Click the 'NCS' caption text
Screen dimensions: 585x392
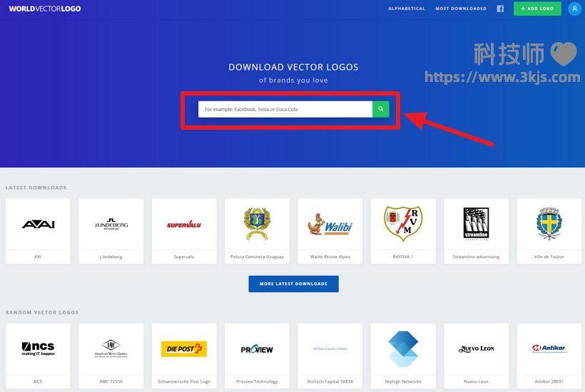click(x=38, y=381)
